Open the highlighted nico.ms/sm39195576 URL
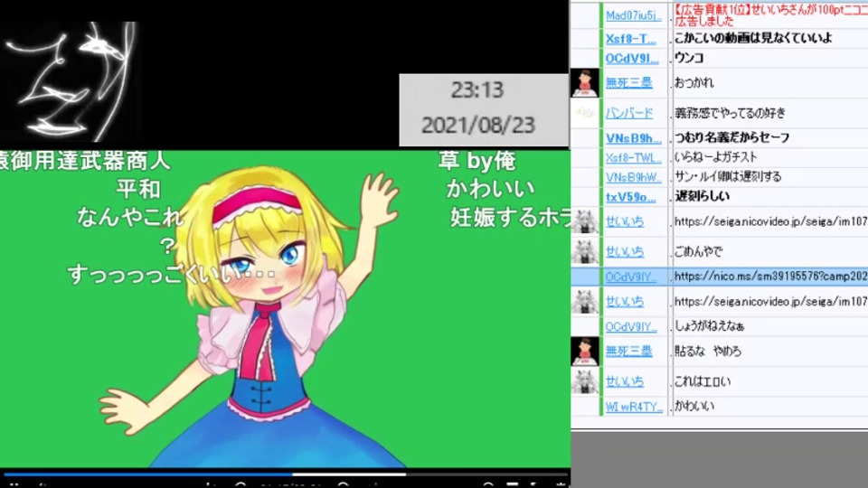Screen dimensions: 868x488 pos(770,277)
